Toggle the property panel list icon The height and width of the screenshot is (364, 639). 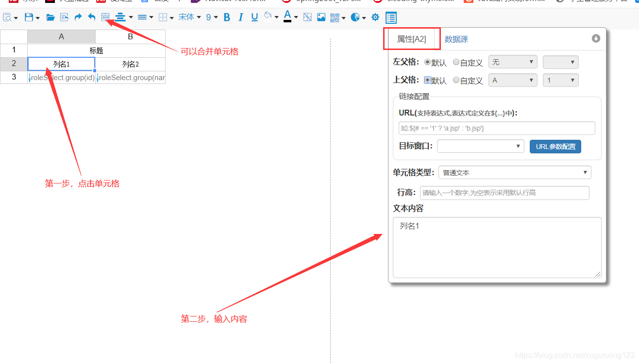point(391,18)
